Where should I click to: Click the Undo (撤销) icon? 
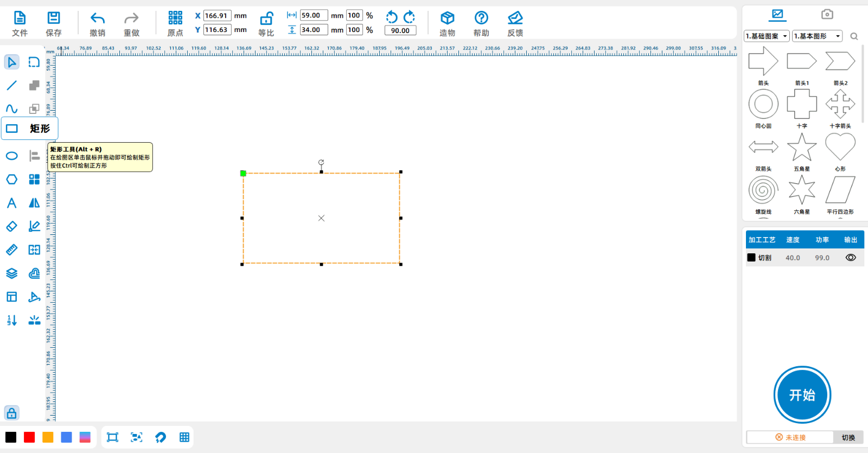click(98, 18)
